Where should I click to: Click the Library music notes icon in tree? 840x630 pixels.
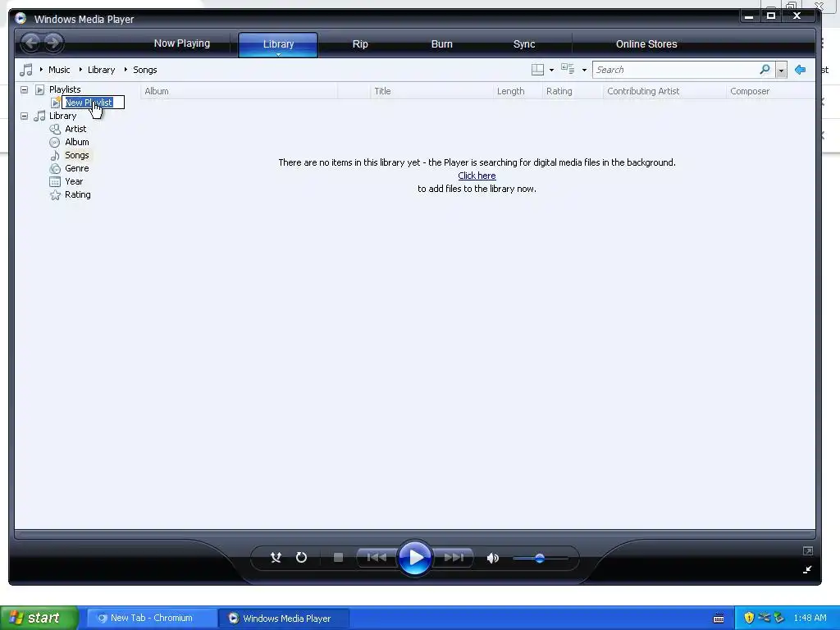(x=39, y=116)
